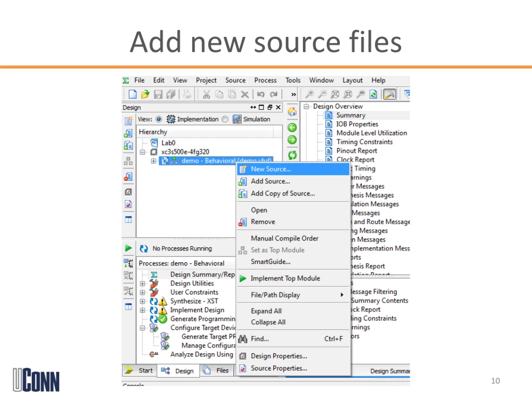Switch to the Files tab
The image size is (532, 399).
(x=217, y=371)
